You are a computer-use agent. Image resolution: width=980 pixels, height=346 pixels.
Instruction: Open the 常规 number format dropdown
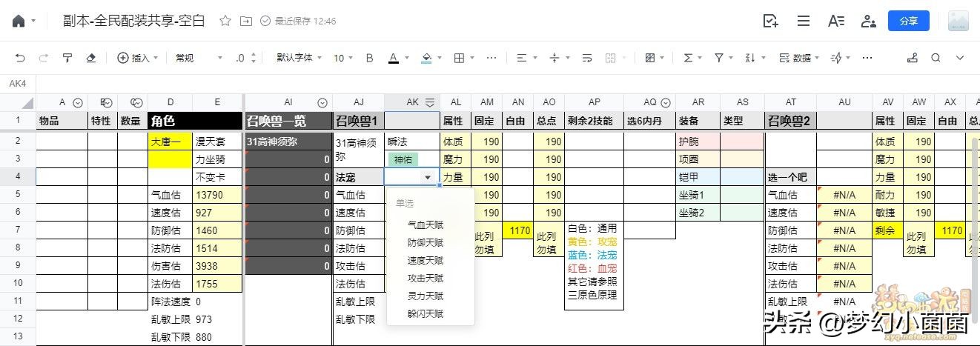coord(198,58)
